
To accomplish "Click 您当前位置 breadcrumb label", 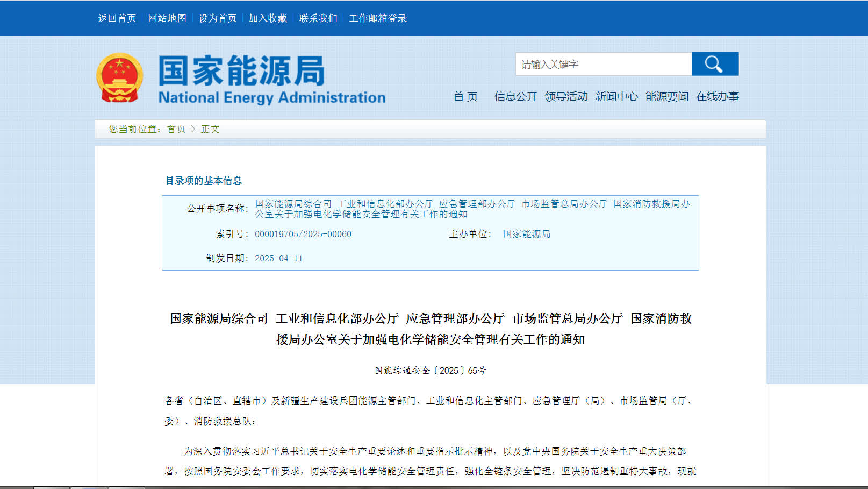I will pyautogui.click(x=135, y=129).
